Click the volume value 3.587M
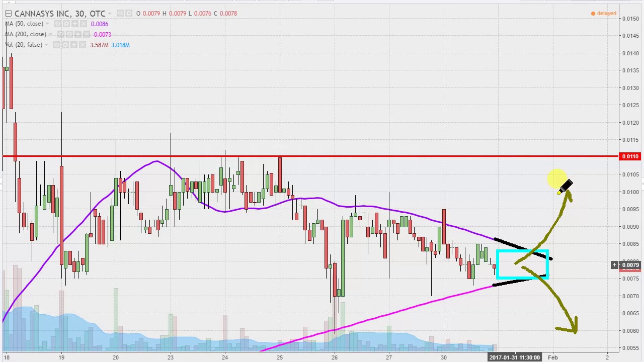Viewport: 644px width, 362px height. [99, 45]
